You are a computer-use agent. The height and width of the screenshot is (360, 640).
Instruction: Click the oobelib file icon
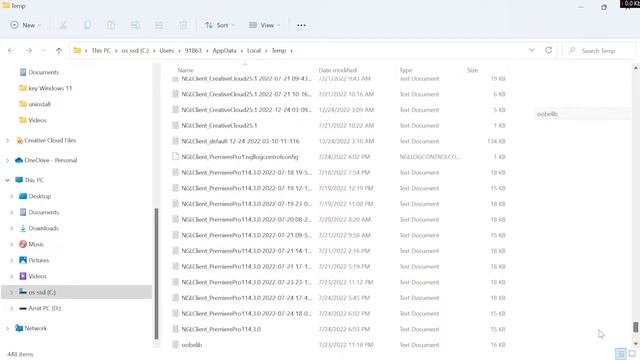pos(175,344)
